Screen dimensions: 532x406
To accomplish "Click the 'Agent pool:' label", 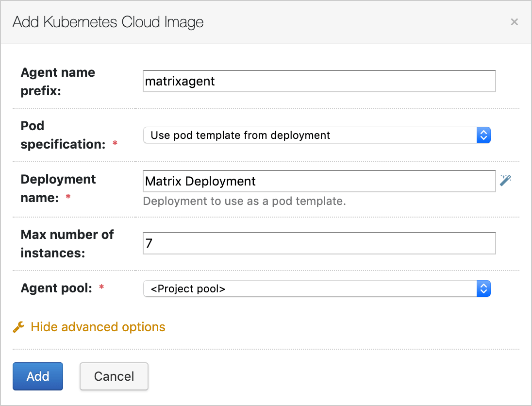I will [56, 288].
